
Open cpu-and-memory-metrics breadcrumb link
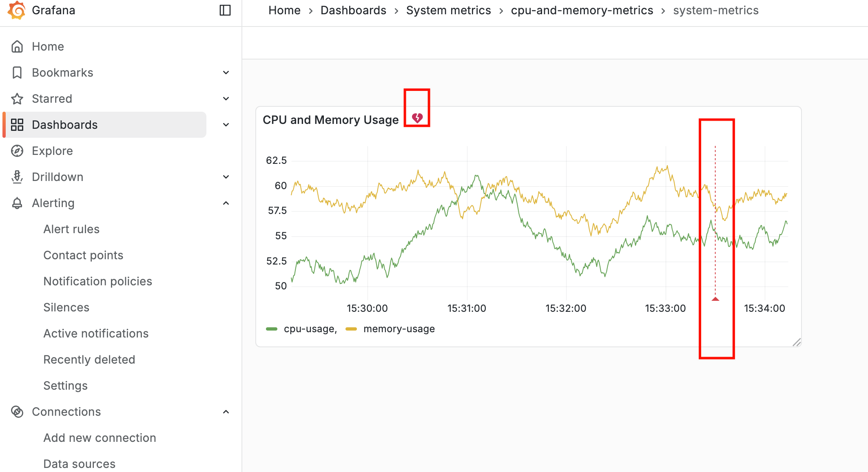(x=582, y=10)
